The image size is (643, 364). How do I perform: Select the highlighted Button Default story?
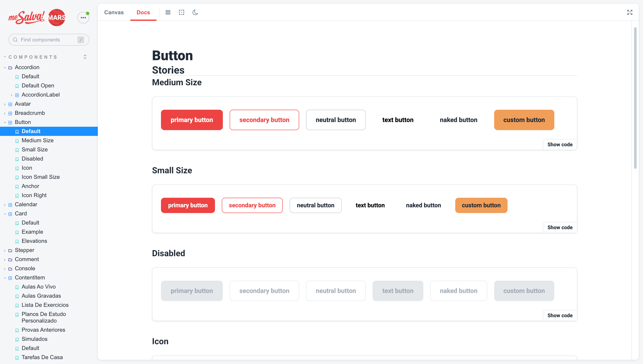coord(49,131)
